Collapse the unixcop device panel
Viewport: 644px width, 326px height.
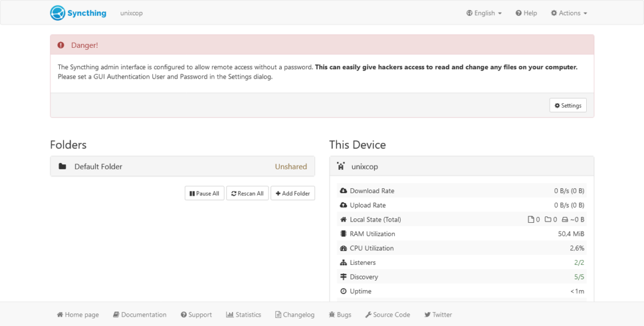(462, 167)
